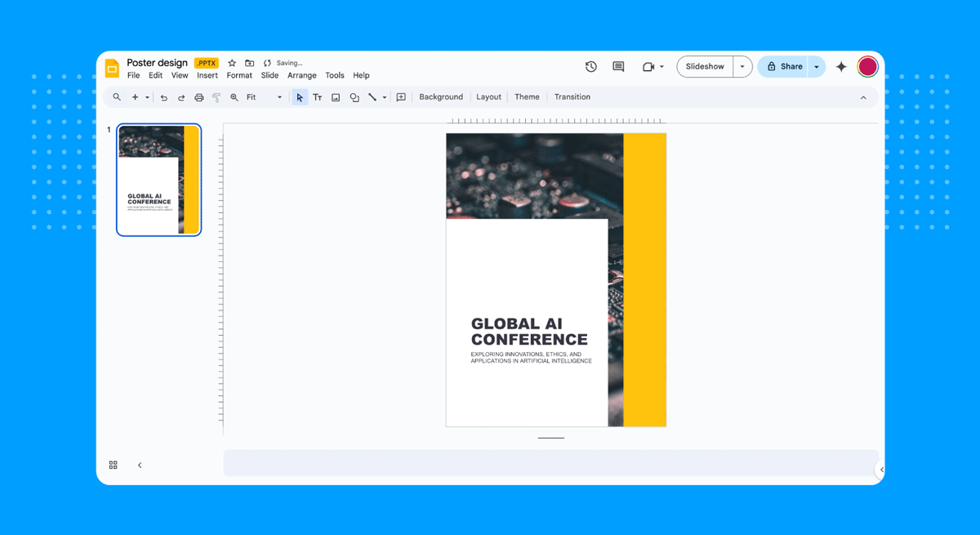
Task: Add a comment from toolbar
Action: click(401, 97)
